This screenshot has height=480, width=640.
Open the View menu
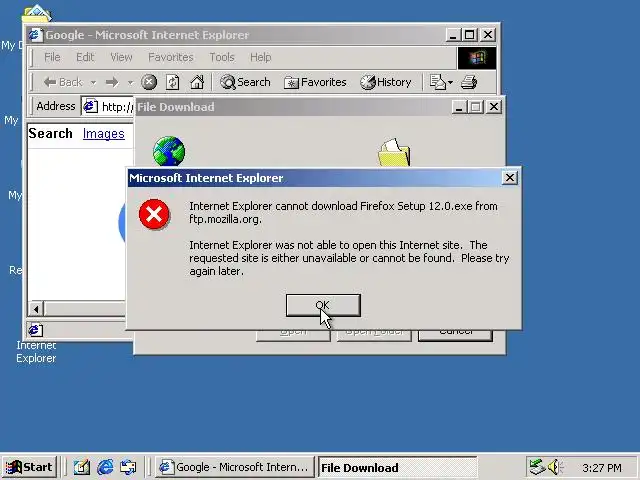coord(121,57)
